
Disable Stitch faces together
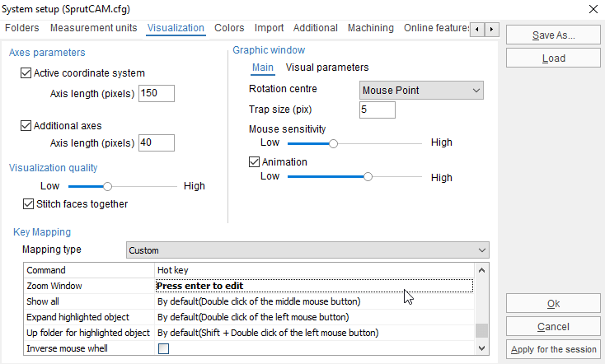pyautogui.click(x=28, y=204)
